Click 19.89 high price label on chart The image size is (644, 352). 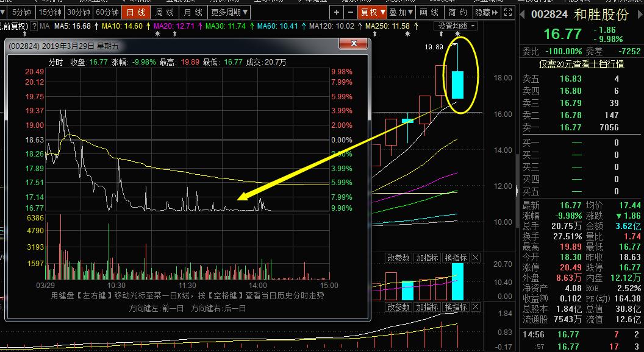(x=434, y=47)
